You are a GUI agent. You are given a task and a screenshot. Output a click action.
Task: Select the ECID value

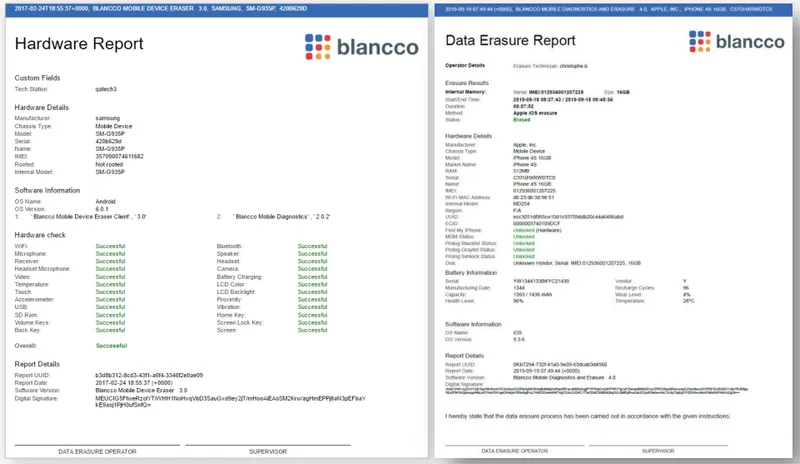point(536,224)
